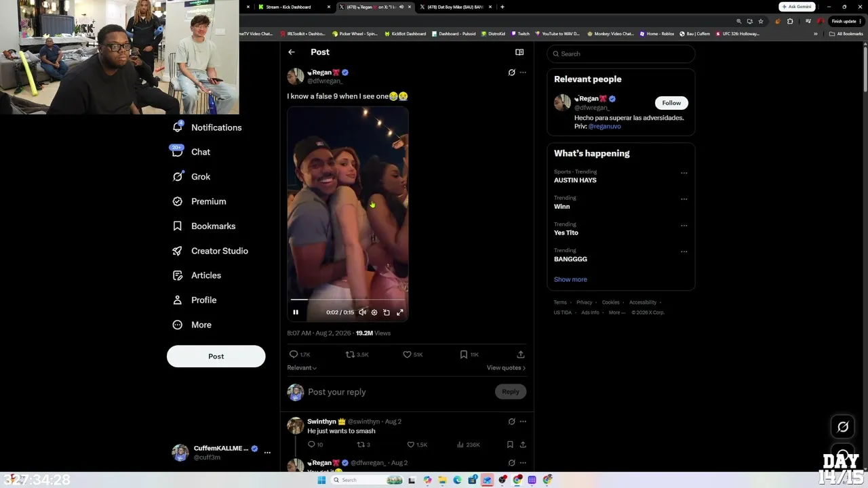Screen dimensions: 868x488
Task: Open video settings gear
Action: 374,312
